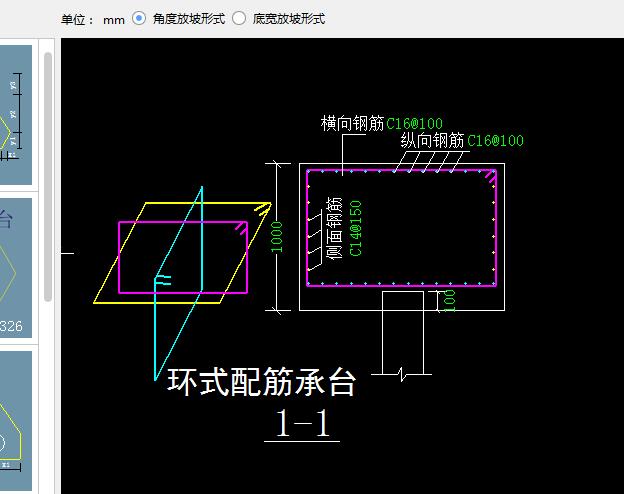Viewport: 624px width, 494px height.
Task: Click the thumbnail list vertical scrollbar
Action: (x=48, y=177)
